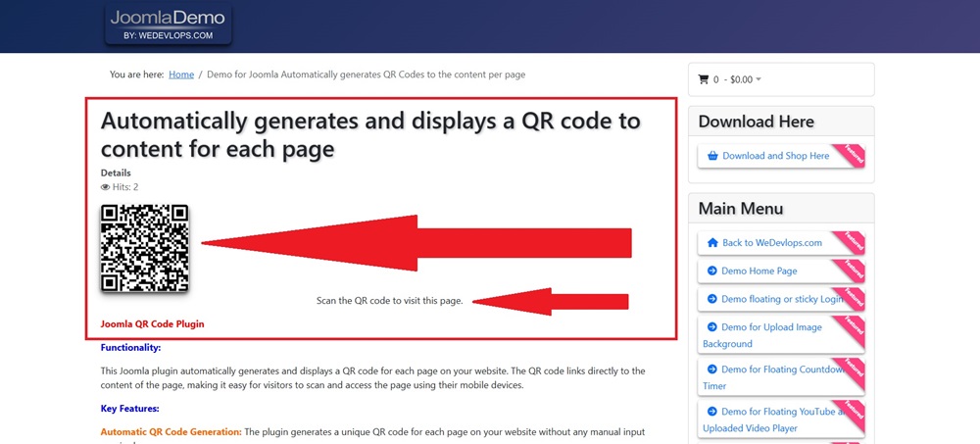Click the Functionality: heading
The height and width of the screenshot is (444, 980).
point(130,347)
